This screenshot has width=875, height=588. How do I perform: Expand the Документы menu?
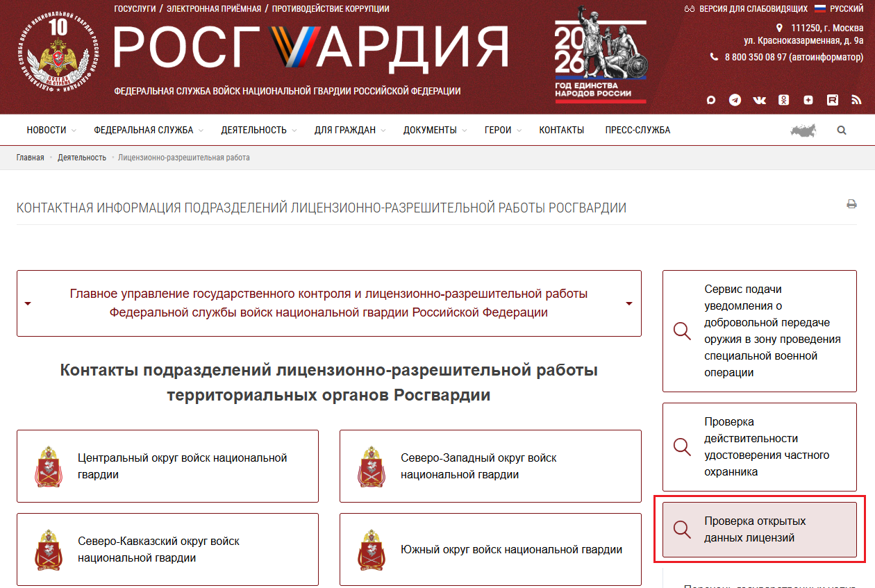(x=435, y=130)
